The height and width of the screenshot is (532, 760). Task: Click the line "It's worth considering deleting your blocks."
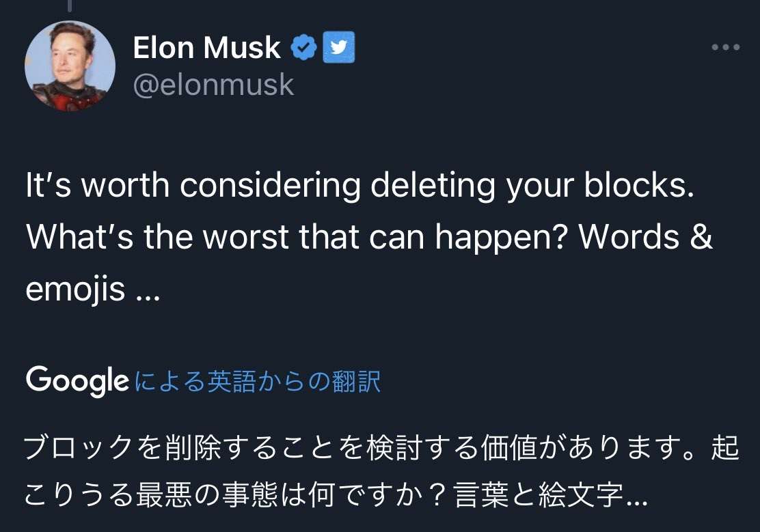point(359,186)
